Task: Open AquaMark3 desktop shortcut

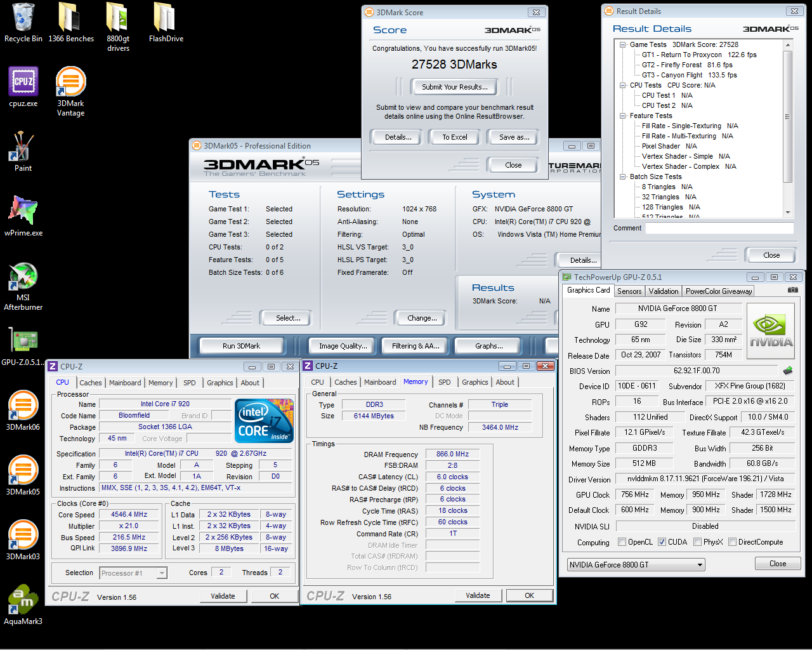Action: pos(23,605)
